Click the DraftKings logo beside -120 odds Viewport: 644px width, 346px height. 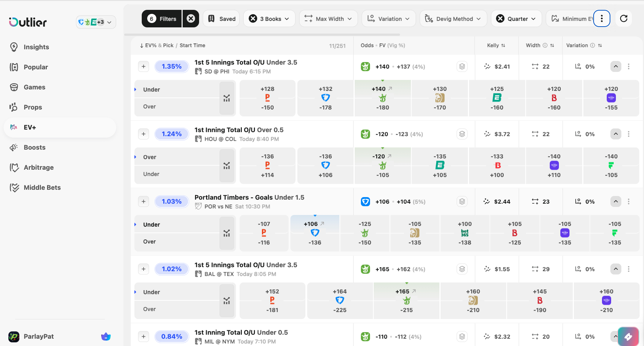point(365,134)
